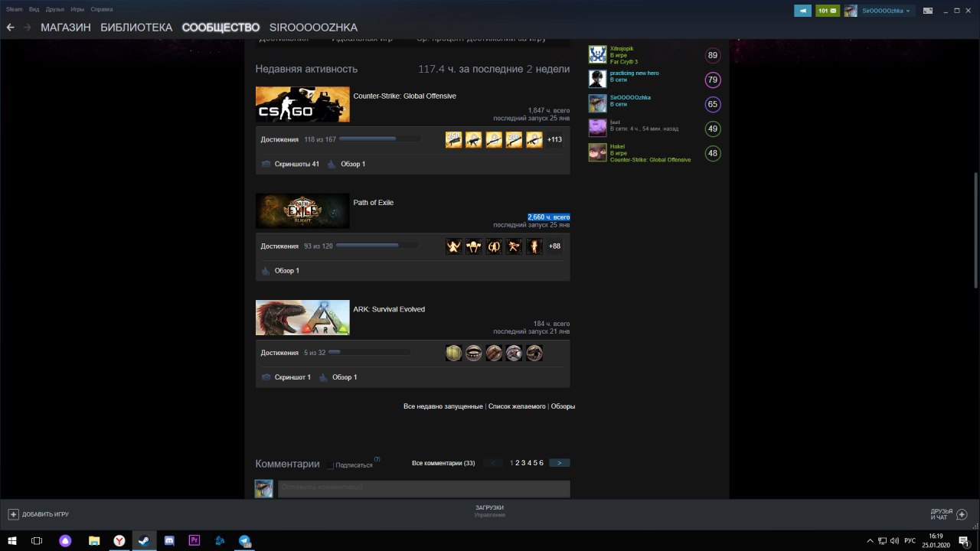
Task: Click Path of Exile achievements progress bar
Action: pyautogui.click(x=377, y=246)
